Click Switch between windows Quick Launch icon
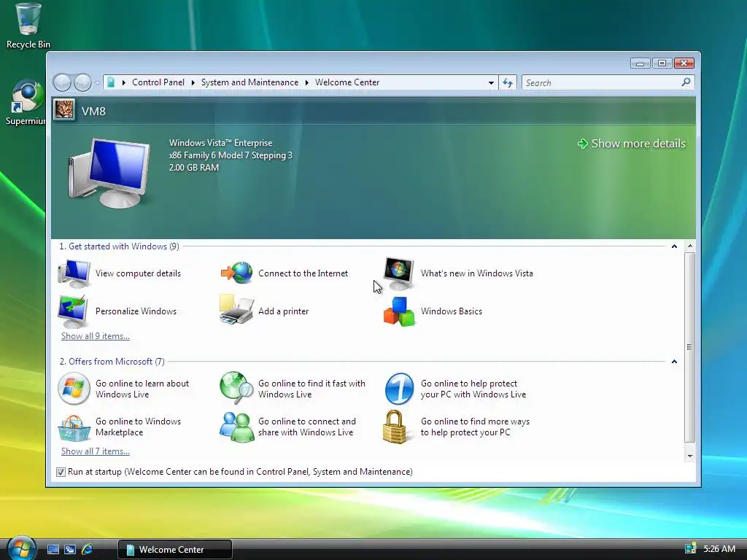The height and width of the screenshot is (560, 747). [x=70, y=550]
